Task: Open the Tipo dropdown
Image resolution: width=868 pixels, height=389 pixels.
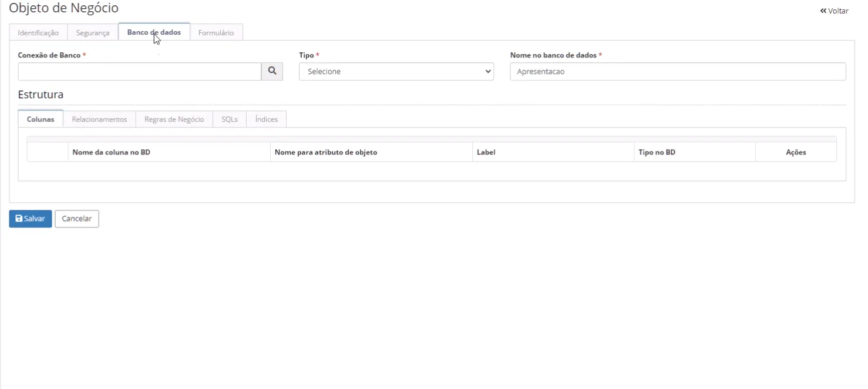Action: click(396, 72)
